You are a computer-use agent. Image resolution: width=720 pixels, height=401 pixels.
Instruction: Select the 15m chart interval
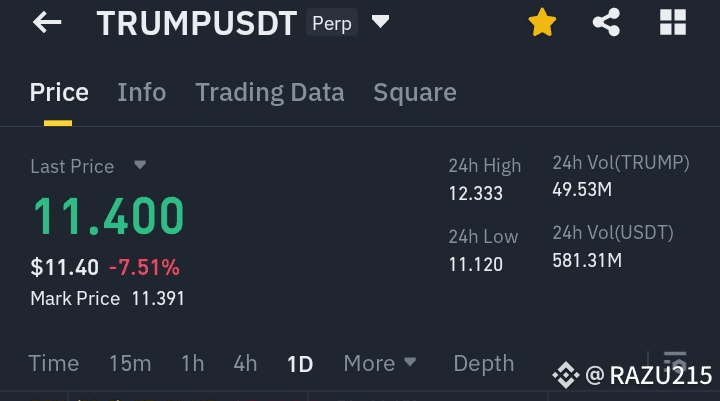pos(130,363)
